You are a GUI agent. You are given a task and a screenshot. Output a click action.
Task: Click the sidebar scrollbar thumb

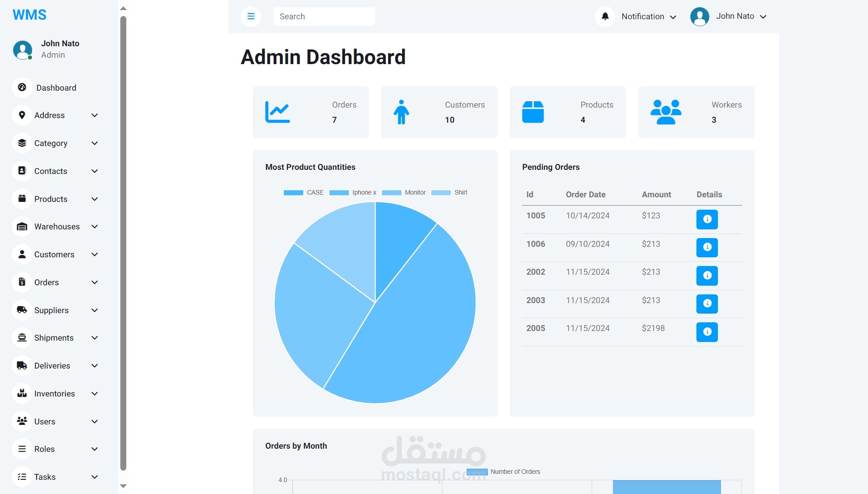click(x=123, y=243)
